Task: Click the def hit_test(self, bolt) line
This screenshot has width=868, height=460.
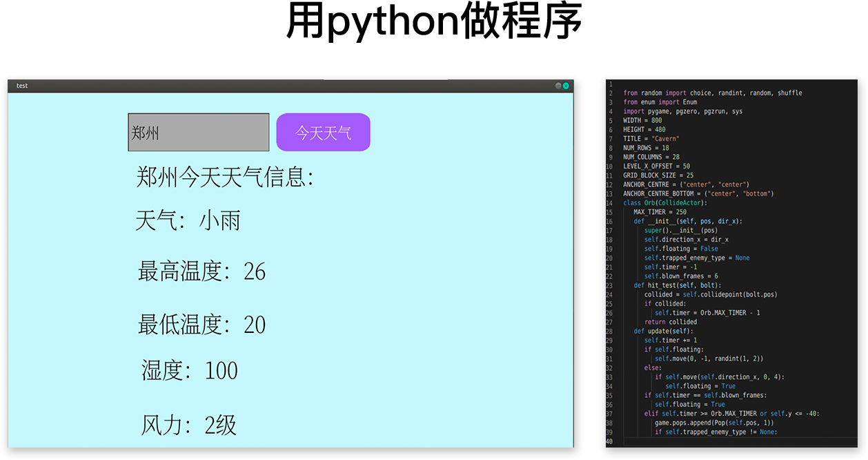Action: [x=677, y=285]
